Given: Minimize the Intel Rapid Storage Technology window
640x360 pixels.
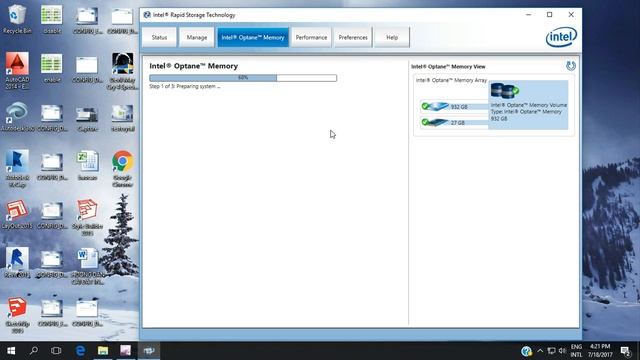Looking at the screenshot, I should (528, 15).
